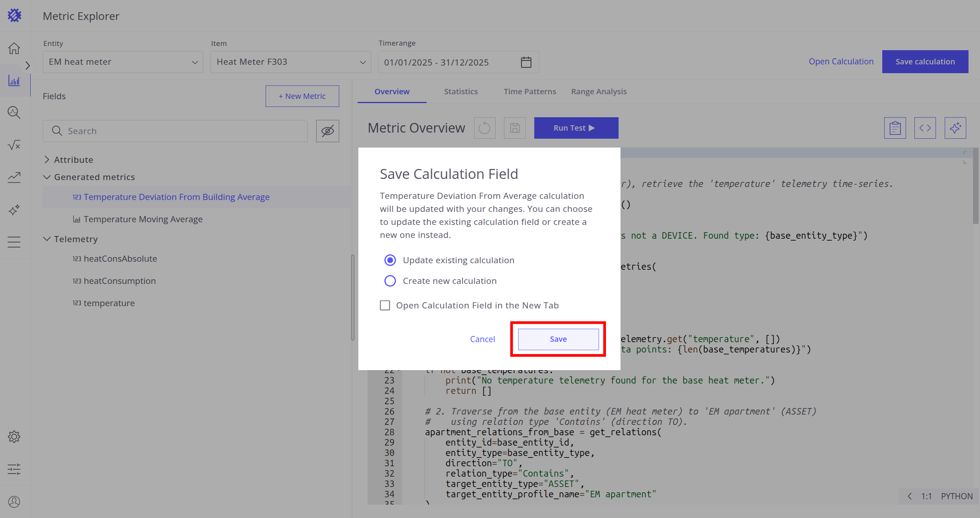Open the AI sparkle assistant icon
The height and width of the screenshot is (518, 980).
click(955, 128)
